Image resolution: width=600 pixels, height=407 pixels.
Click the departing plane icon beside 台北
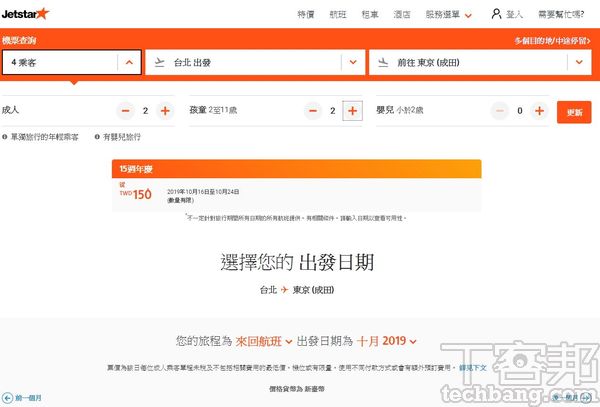[x=160, y=62]
